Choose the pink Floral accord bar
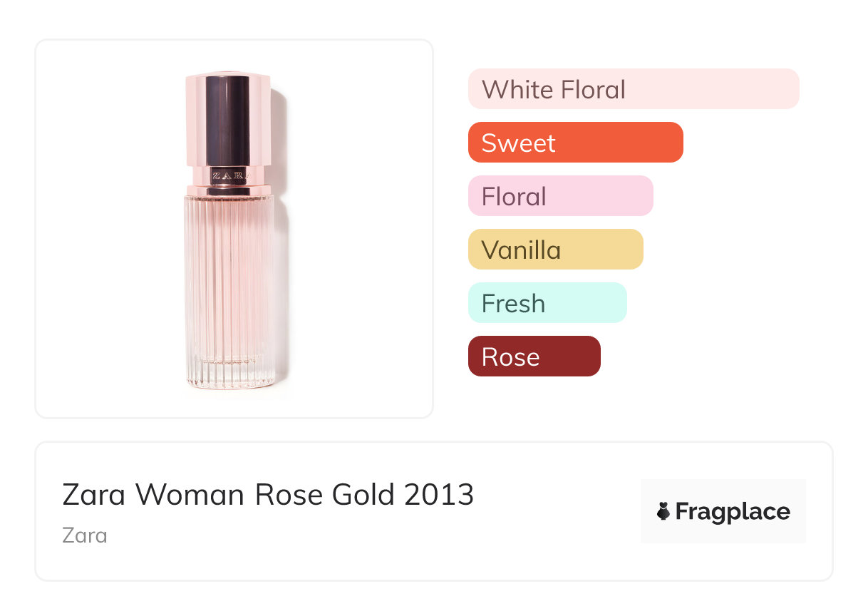This screenshot has width=868, height=616. click(x=560, y=196)
